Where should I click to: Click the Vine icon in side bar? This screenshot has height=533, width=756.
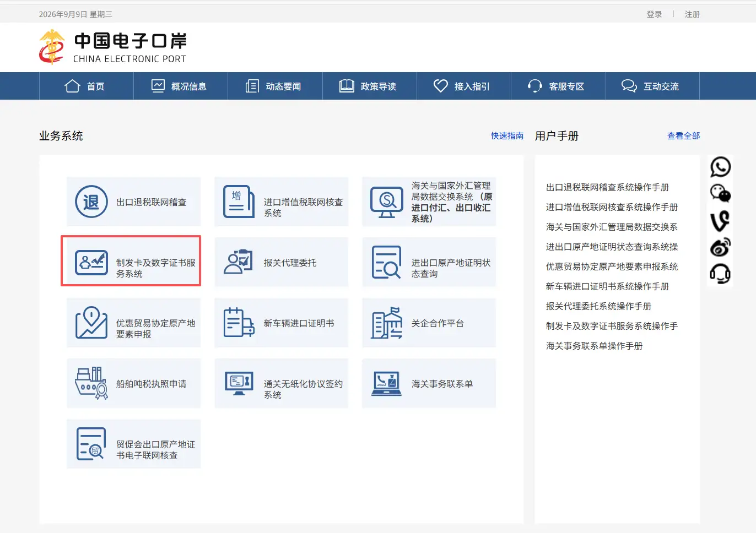721,220
